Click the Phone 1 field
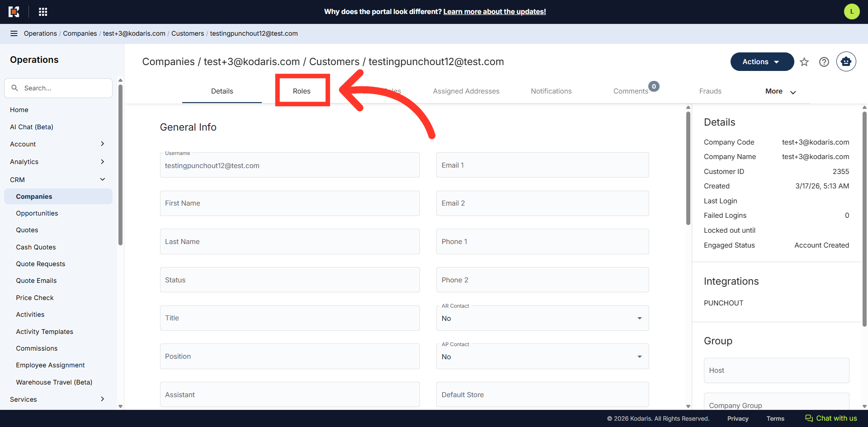The height and width of the screenshot is (427, 868). pos(542,242)
